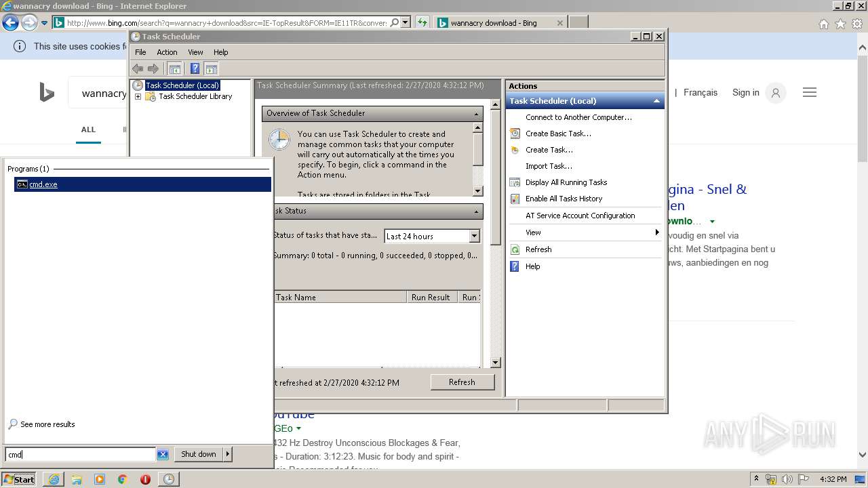The height and width of the screenshot is (488, 868).
Task: Open IE Tools gear icon
Action: coord(857,24)
